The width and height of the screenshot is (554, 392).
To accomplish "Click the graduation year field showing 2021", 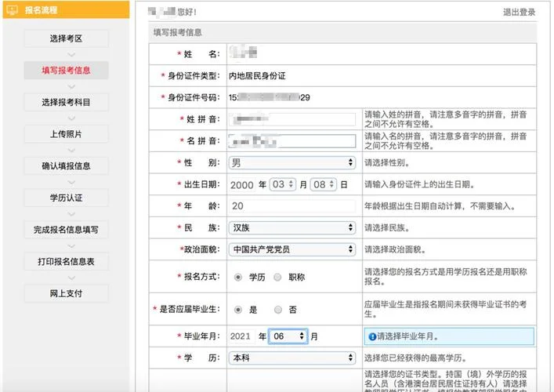I will [241, 336].
